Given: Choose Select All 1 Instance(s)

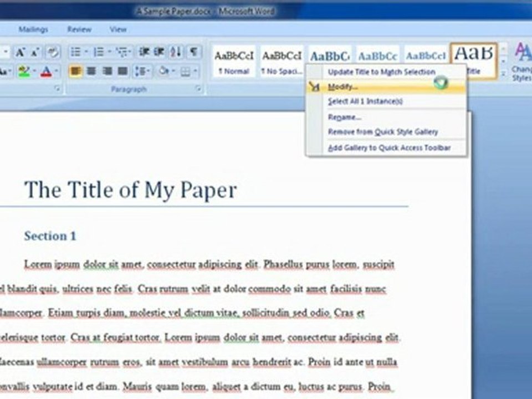Looking at the screenshot, I should pyautogui.click(x=386, y=101).
